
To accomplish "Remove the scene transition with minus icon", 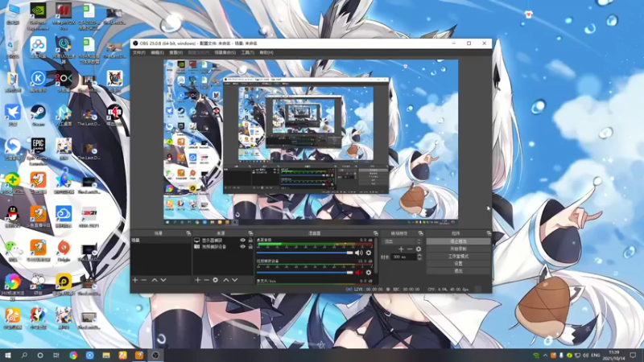I will click(x=410, y=249).
